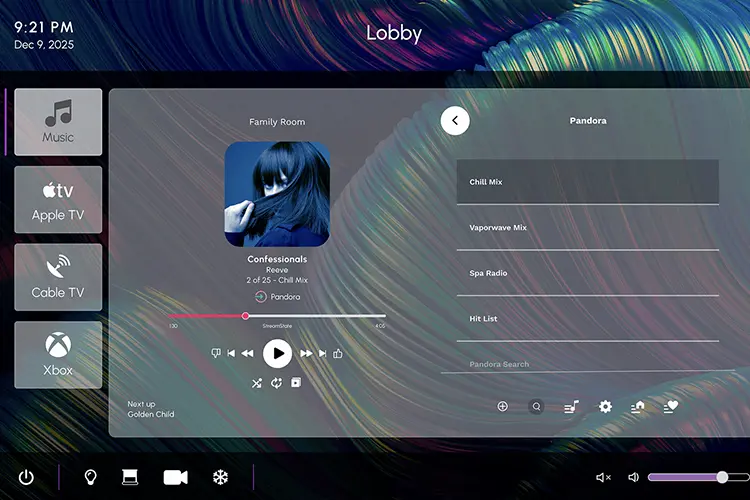Click the magnifier search icon

coord(536,407)
